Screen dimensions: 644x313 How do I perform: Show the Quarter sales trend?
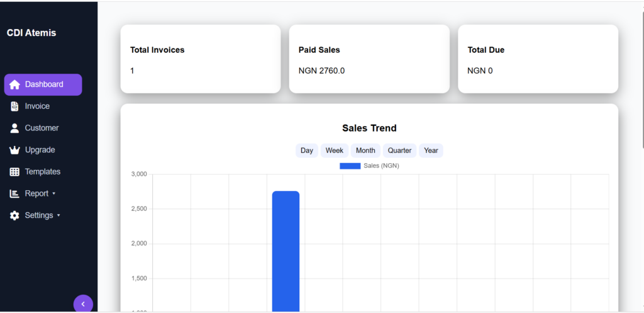tap(399, 151)
